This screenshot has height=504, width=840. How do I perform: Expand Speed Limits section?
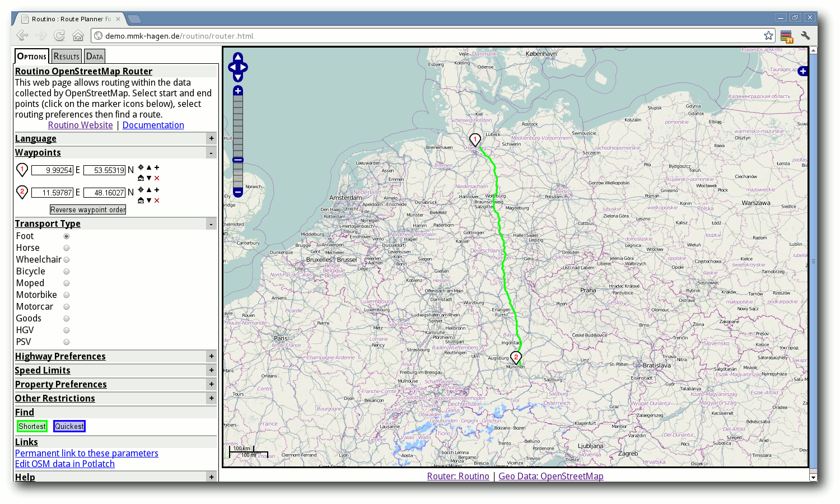[211, 370]
